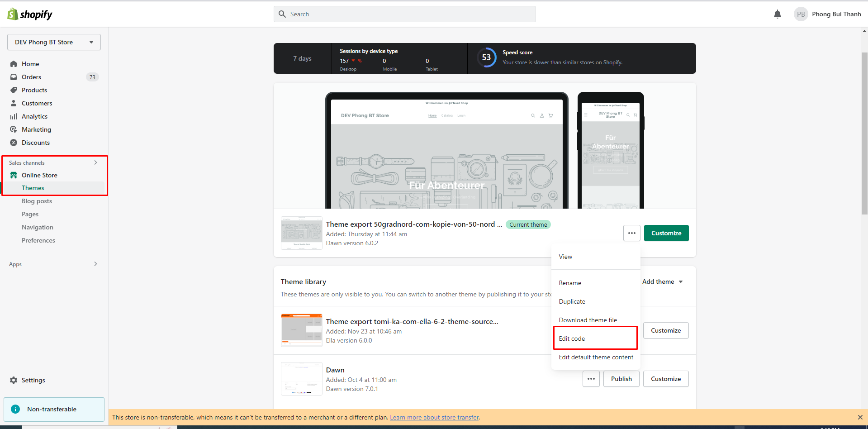Viewport: 868px width, 429px height.
Task: Click the Non-transferable button
Action: [54, 409]
